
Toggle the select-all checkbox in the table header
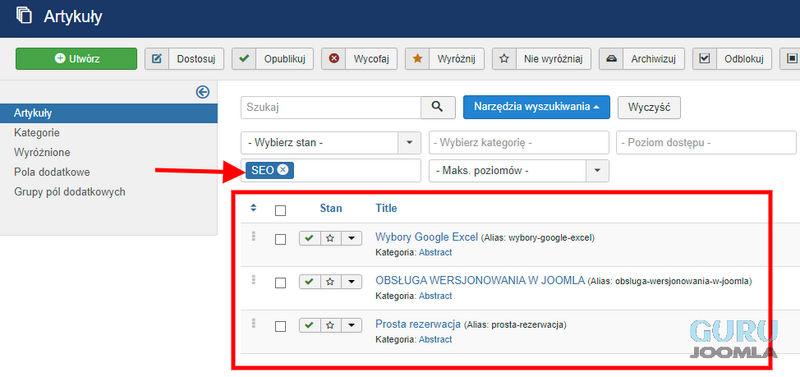tap(281, 210)
